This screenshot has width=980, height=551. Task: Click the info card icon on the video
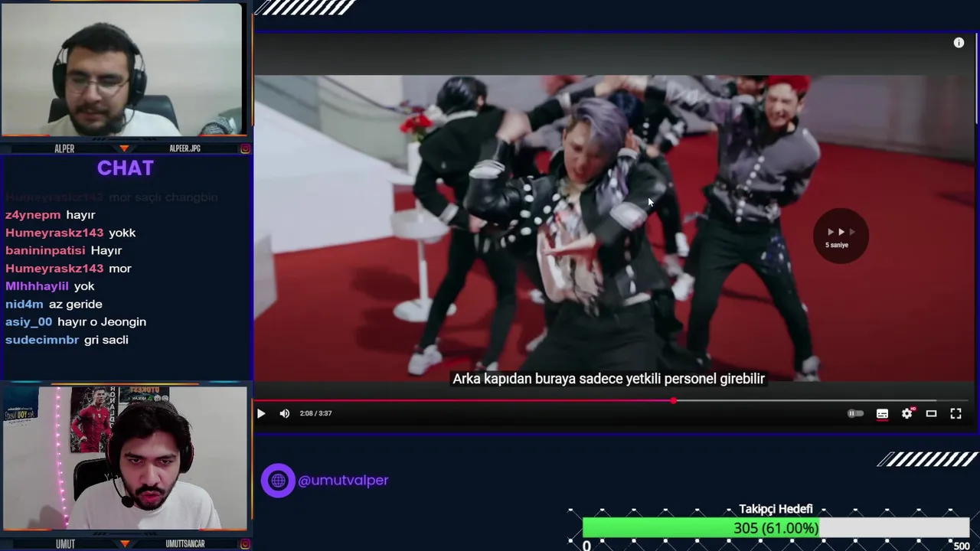959,43
